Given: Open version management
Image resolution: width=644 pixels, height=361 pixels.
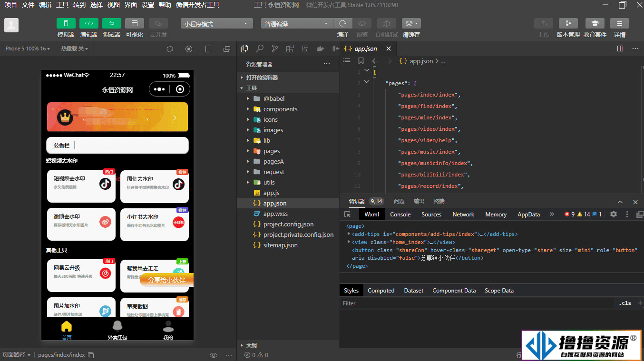Looking at the screenshot, I should [x=568, y=23].
